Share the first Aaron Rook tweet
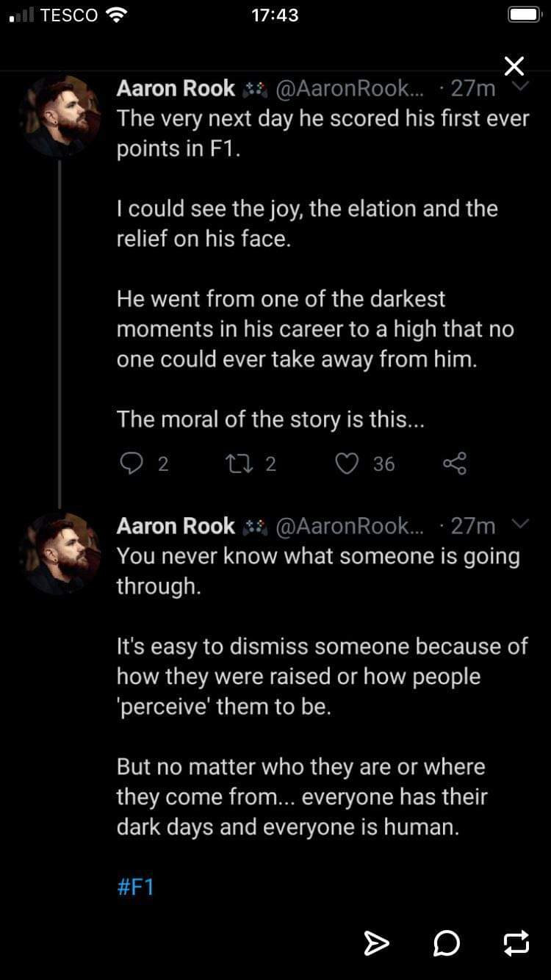 coord(455,464)
